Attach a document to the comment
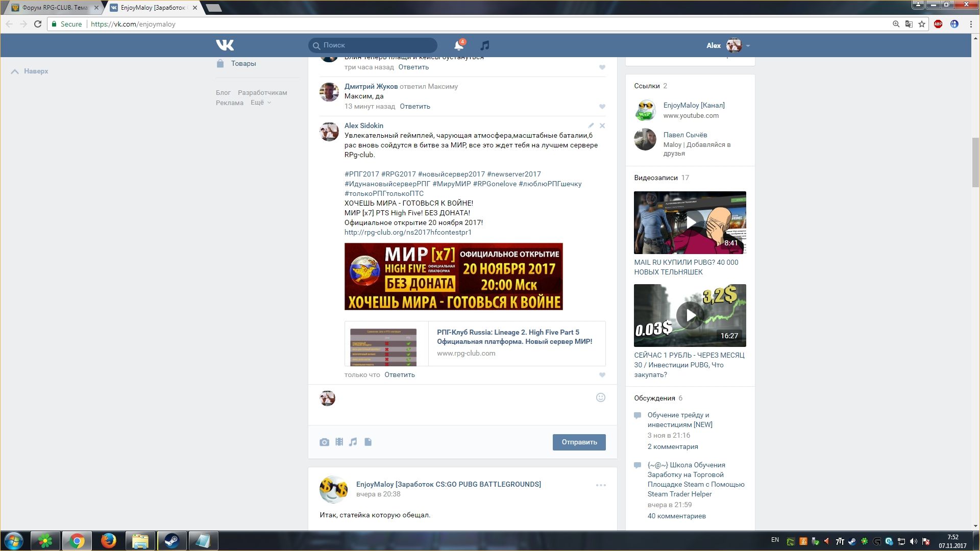This screenshot has width=980, height=551. point(368,442)
